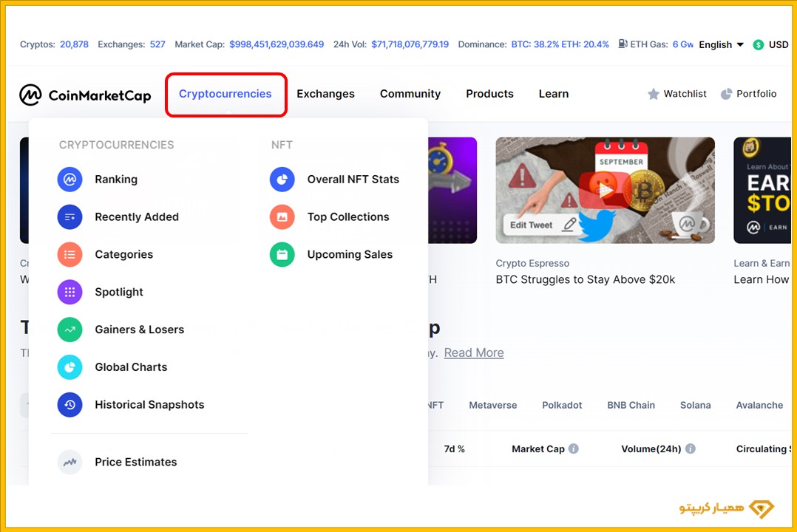Open Upcoming Sales page
The image size is (797, 532).
(350, 255)
